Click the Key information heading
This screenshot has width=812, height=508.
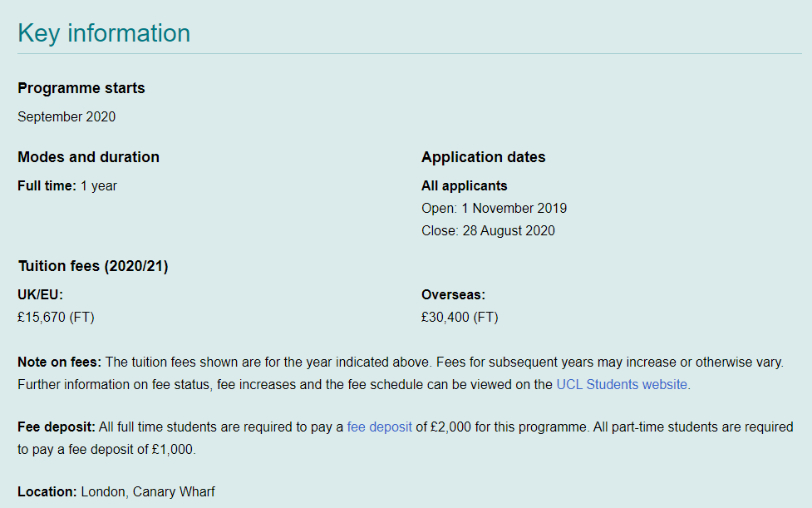pyautogui.click(x=104, y=33)
